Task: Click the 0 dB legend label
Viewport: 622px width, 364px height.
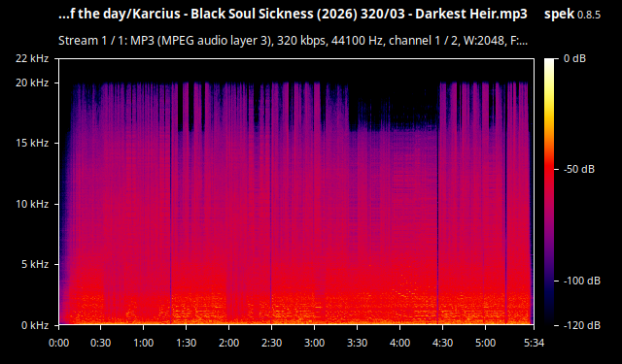Action: coord(574,58)
